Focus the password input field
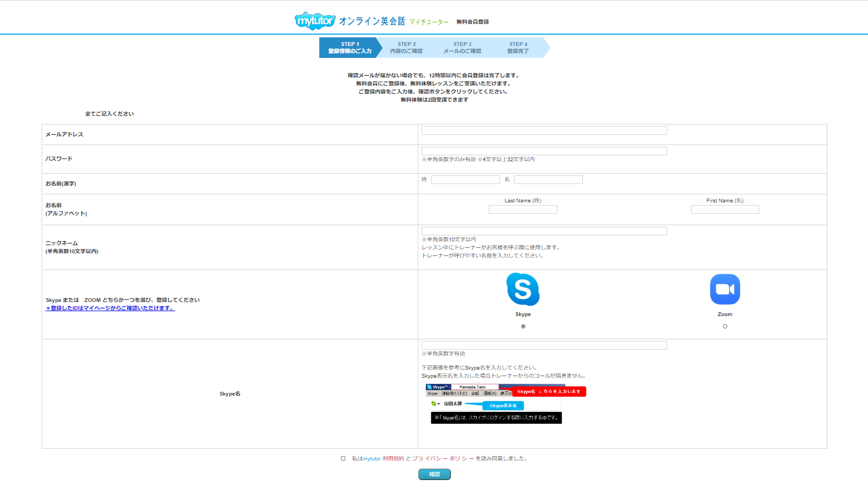 [544, 151]
